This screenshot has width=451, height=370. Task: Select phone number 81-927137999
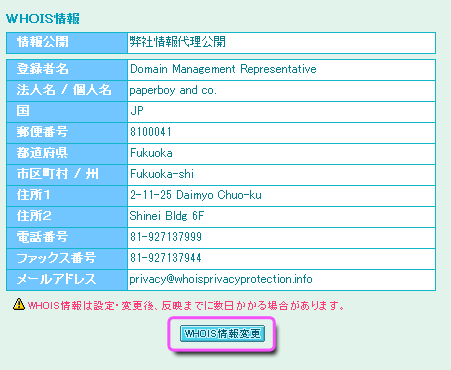point(166,237)
